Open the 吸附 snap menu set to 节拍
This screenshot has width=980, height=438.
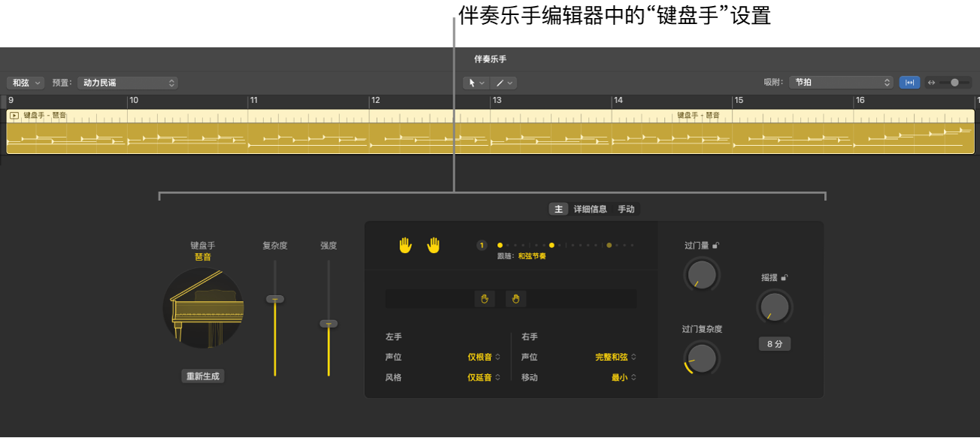(x=840, y=83)
